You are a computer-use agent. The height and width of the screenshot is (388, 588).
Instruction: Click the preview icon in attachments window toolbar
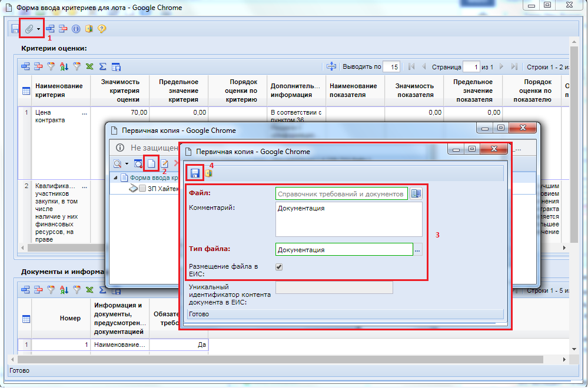pos(138,163)
